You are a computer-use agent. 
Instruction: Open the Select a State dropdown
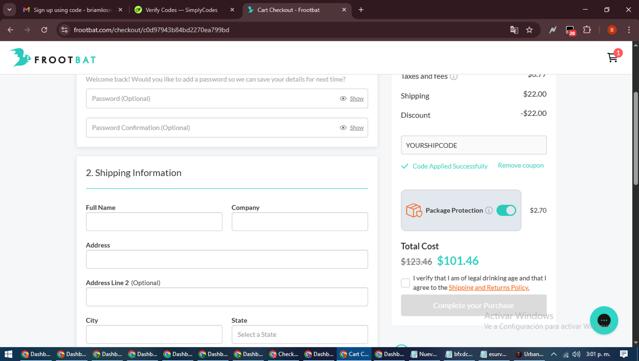coord(300,335)
